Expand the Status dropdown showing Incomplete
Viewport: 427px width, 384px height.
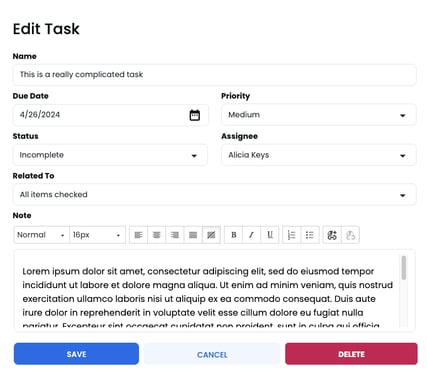point(110,155)
